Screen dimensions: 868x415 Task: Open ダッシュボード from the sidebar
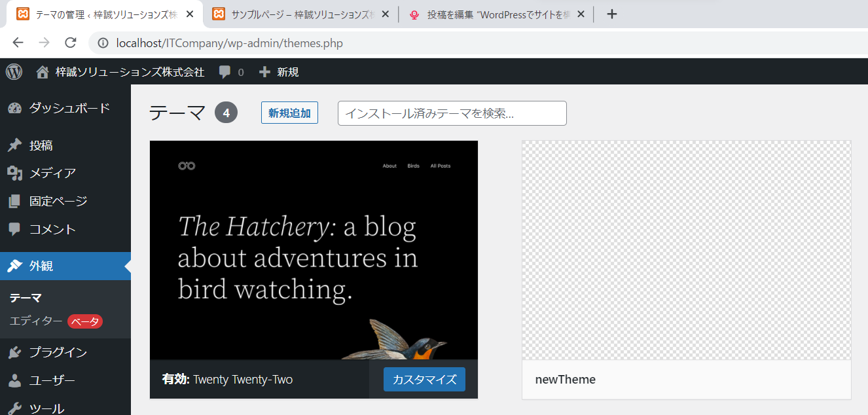point(69,109)
